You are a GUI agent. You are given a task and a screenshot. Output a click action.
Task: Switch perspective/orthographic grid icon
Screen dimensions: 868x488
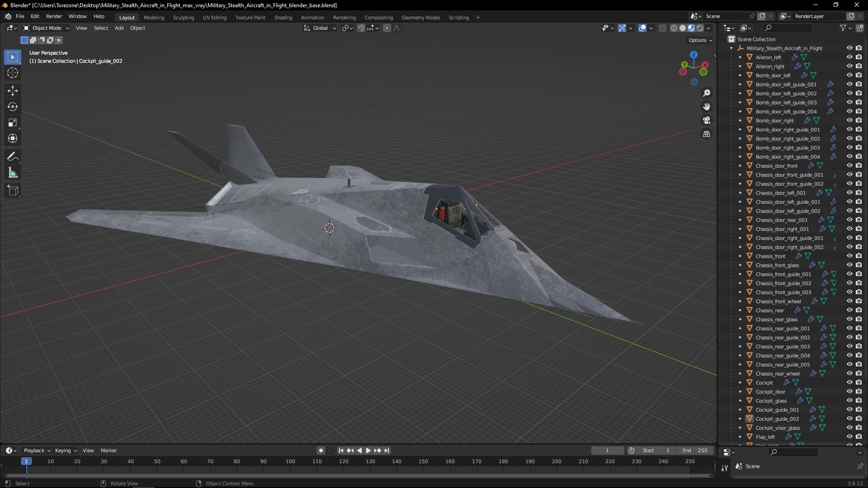707,134
